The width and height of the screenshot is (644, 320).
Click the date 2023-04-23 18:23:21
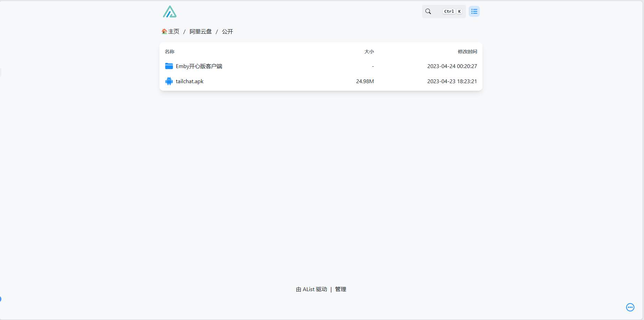452,81
